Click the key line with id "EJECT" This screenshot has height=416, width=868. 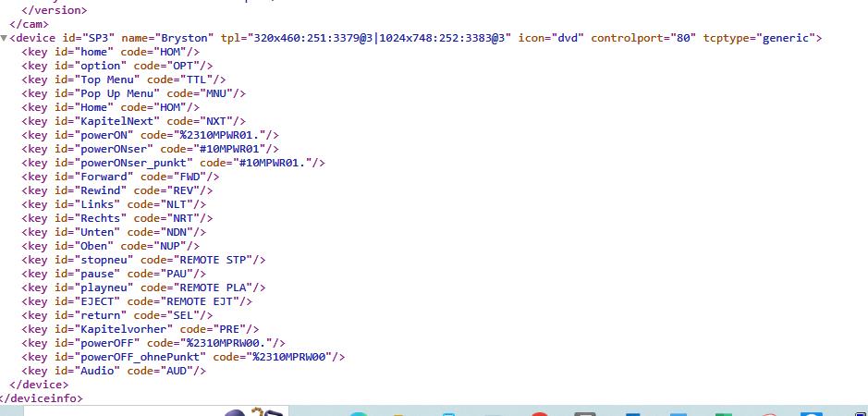[x=137, y=301]
